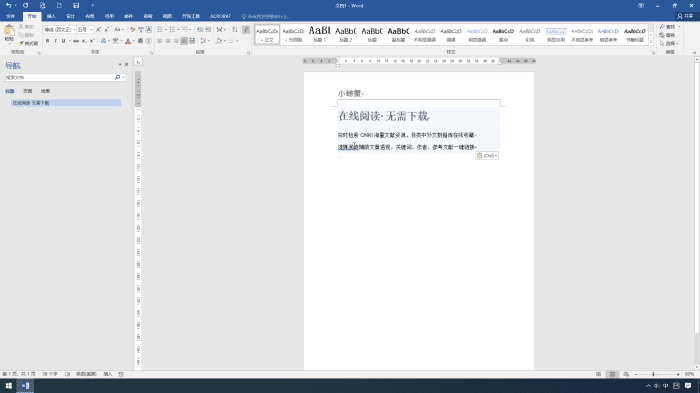The image size is (700, 393).
Task: Click the Sort icon in paragraph group
Action: coord(235,29)
